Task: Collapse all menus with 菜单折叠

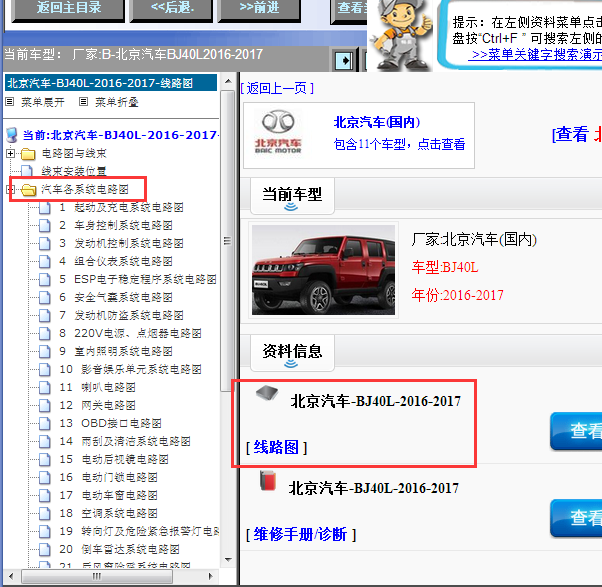Action: pyautogui.click(x=117, y=102)
